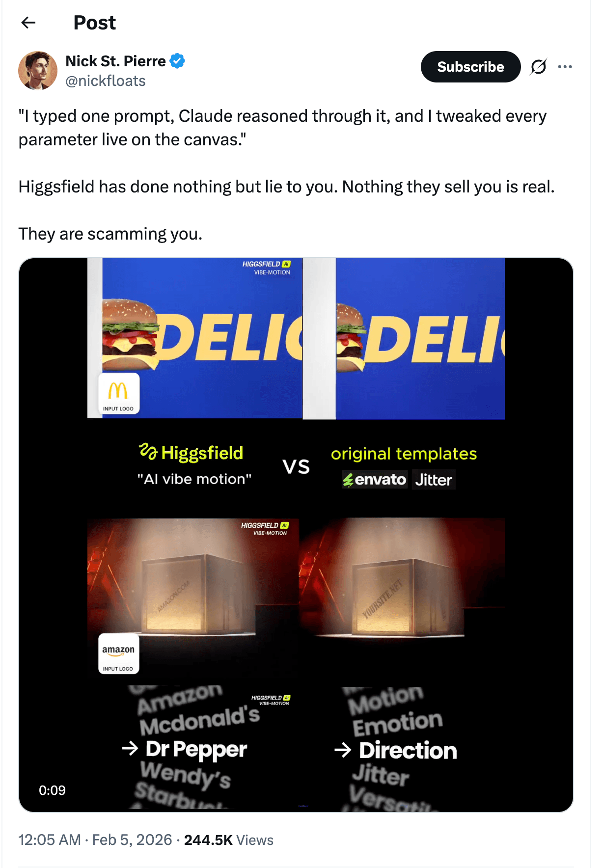The image size is (603, 868).
Task: Click the 244.5K Views count
Action: pyautogui.click(x=229, y=840)
